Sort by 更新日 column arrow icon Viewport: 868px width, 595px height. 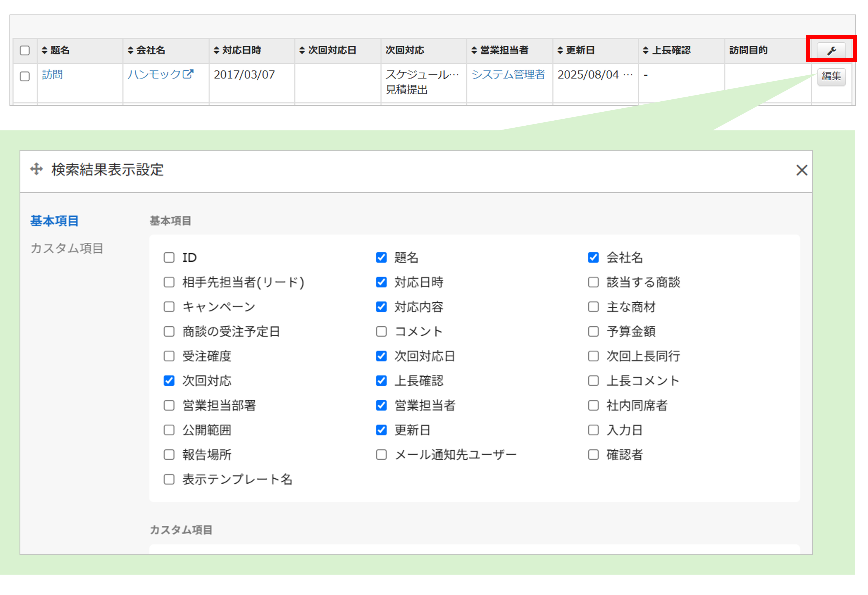pos(560,50)
